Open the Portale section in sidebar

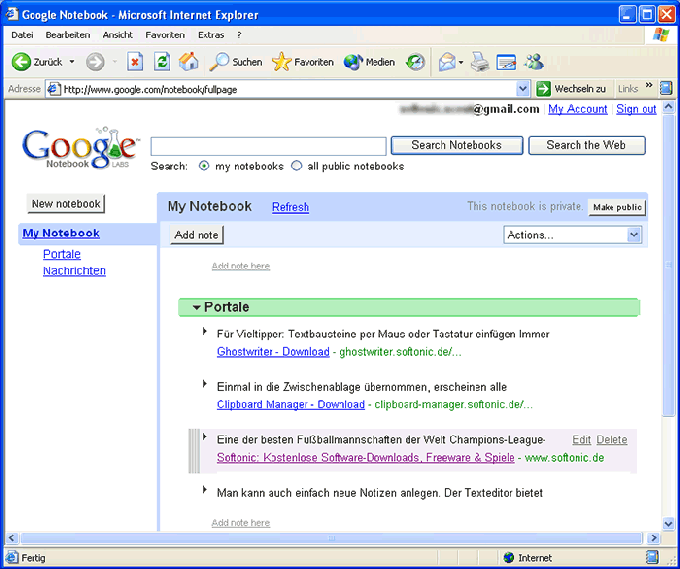point(62,254)
